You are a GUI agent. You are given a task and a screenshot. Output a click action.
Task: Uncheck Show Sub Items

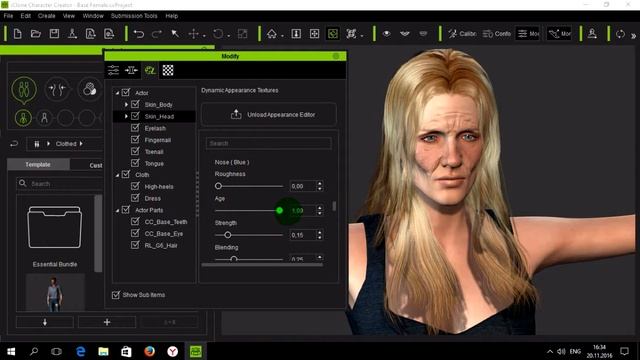pyautogui.click(x=116, y=294)
